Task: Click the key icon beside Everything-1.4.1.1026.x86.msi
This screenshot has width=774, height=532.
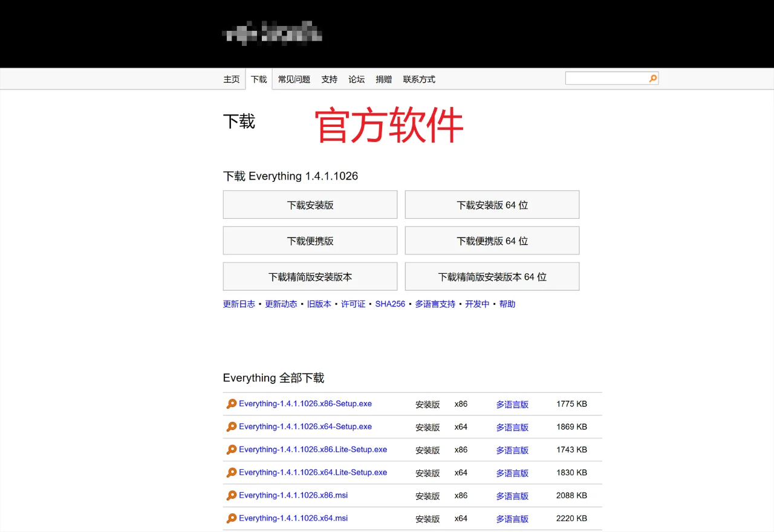Action: pos(232,495)
